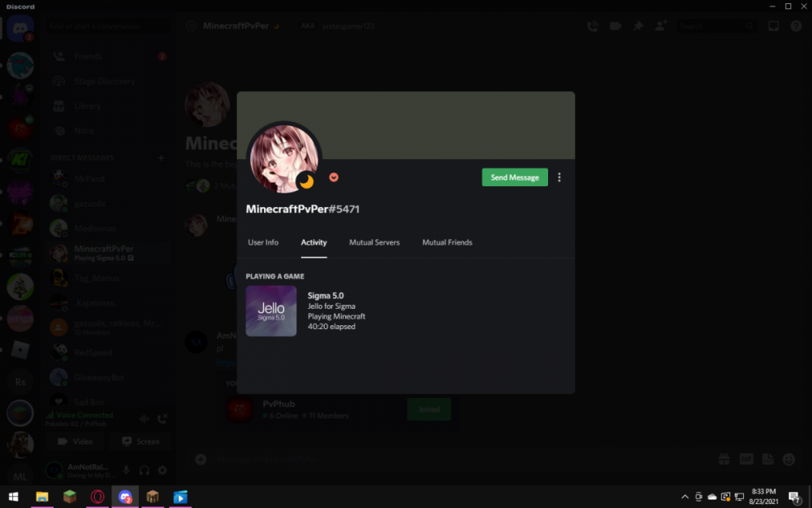Screen dimensions: 812x508
Task: Click the Joined button on PvPhub invite
Action: (x=429, y=410)
